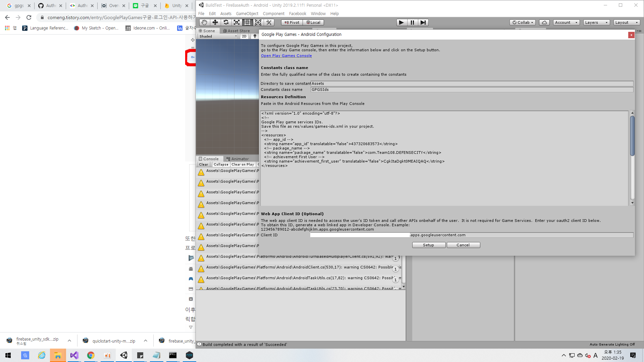644x362 pixels.
Task: Click the Client ID input field
Action: click(360, 235)
